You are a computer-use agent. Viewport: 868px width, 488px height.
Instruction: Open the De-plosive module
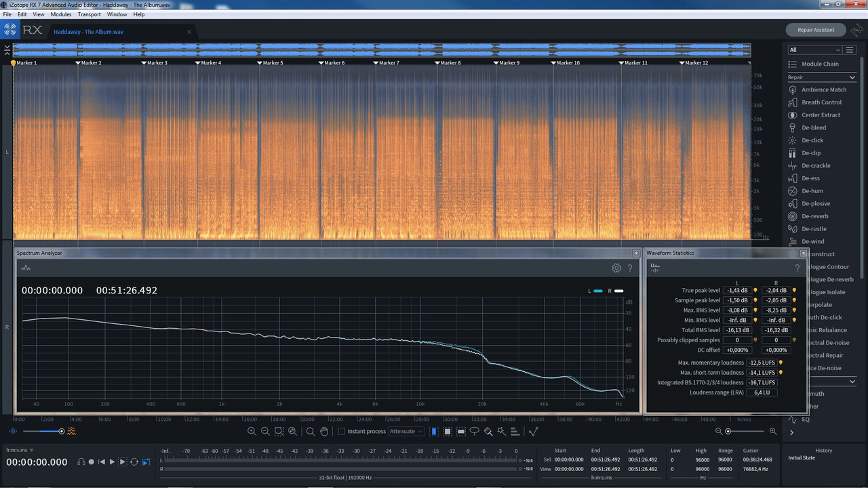point(809,203)
